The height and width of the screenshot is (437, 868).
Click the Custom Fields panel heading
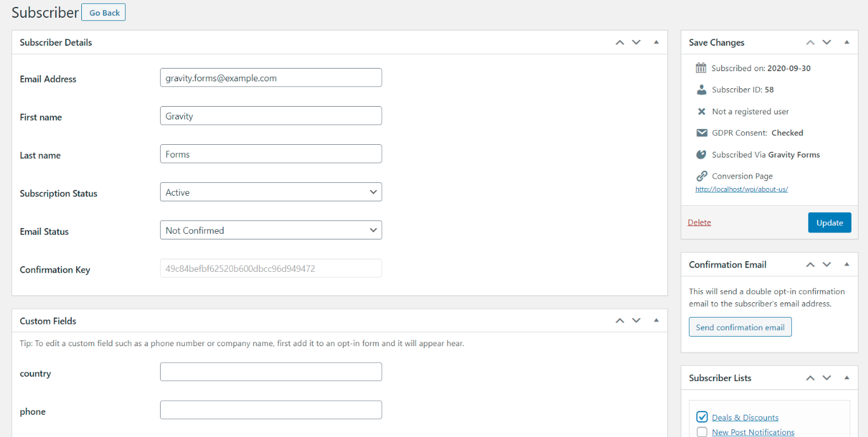(48, 321)
